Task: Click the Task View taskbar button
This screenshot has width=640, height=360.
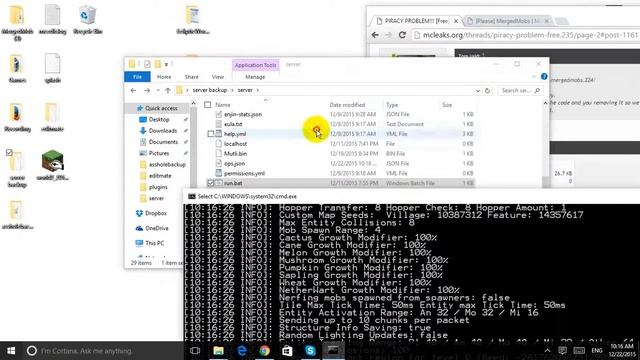Action: point(195,351)
